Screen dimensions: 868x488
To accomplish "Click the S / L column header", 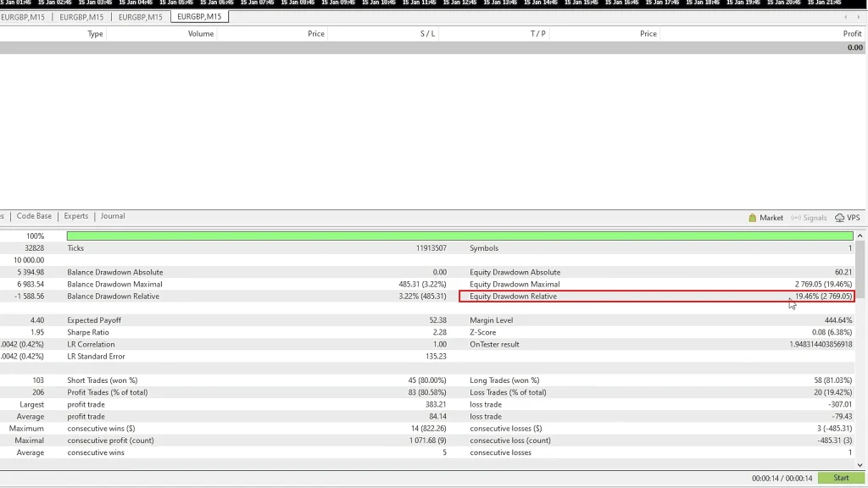I will pos(428,34).
